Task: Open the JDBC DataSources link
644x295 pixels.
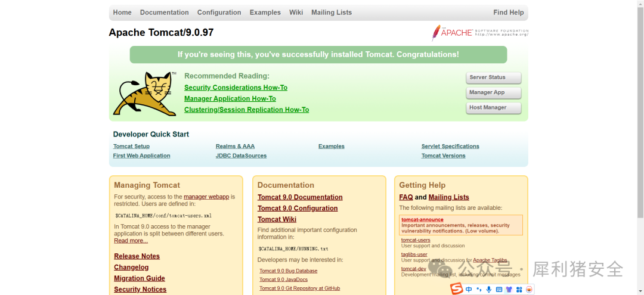Action: (x=241, y=156)
